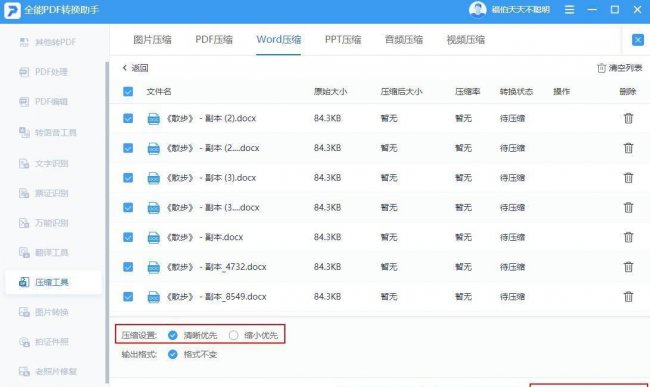This screenshot has width=650, height=387.
Task: Click the 全能PDF转换助手 title bar text
Action: pyautogui.click(x=61, y=10)
